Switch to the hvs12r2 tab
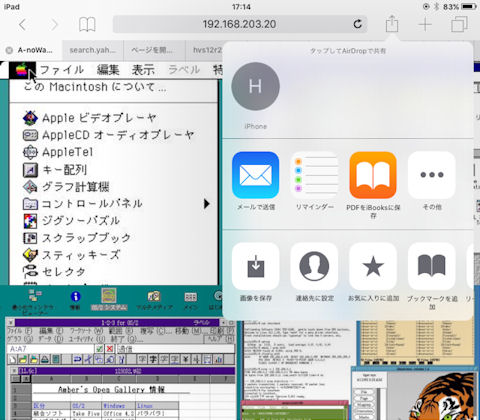 [205, 50]
